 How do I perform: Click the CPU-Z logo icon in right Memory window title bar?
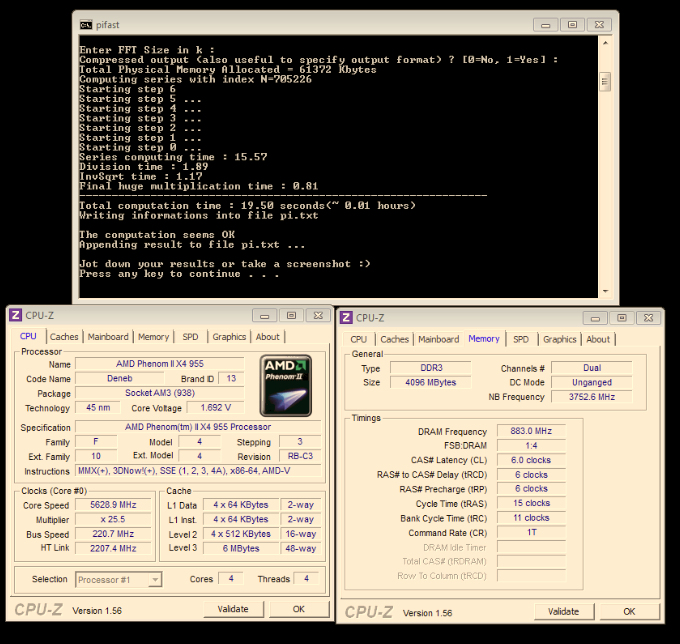tap(346, 317)
